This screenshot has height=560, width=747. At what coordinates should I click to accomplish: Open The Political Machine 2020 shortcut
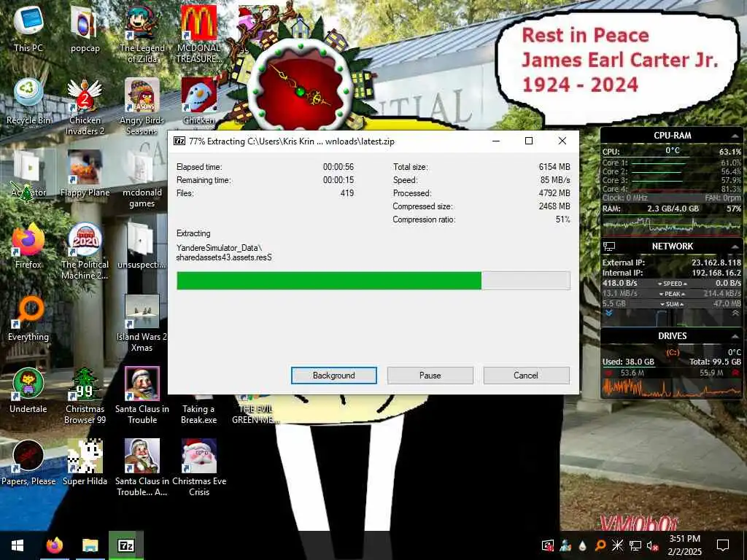click(85, 251)
